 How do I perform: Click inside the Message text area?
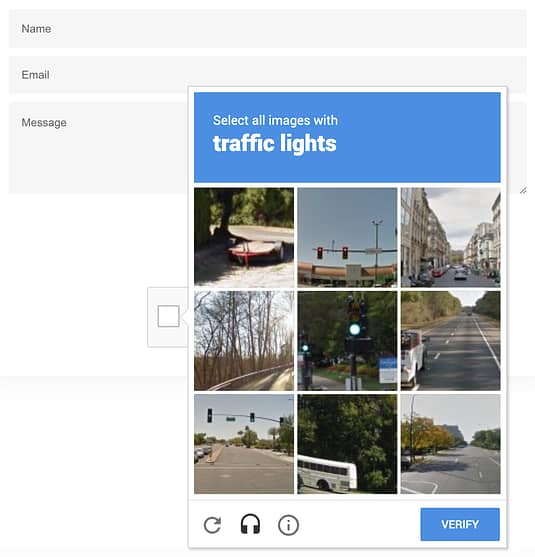pyautogui.click(x=98, y=148)
